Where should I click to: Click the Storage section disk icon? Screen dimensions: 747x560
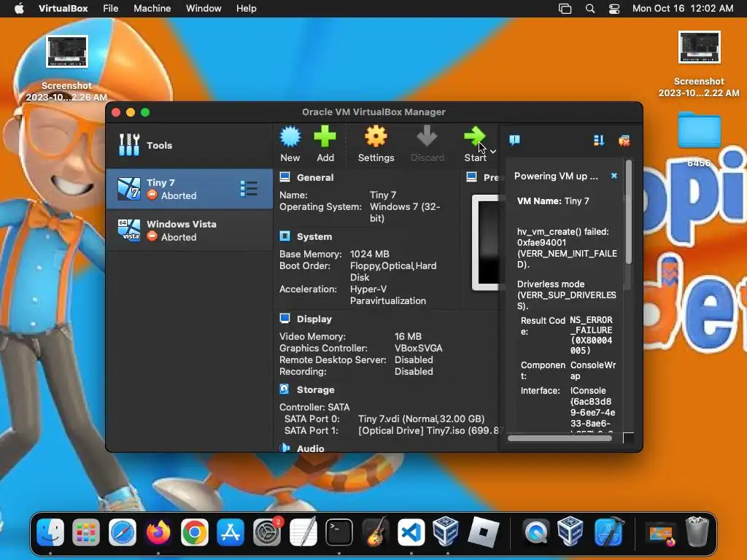coord(285,389)
